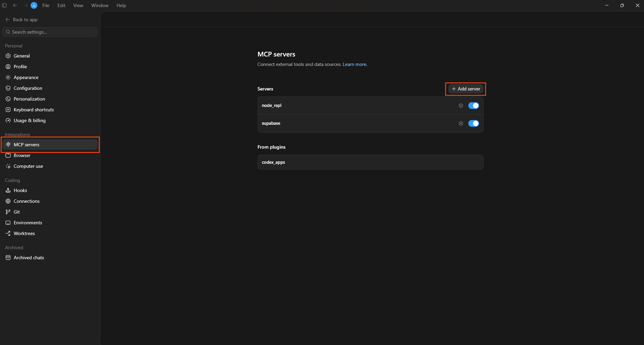644x345 pixels.
Task: Open Browser integration settings
Action: (x=50, y=155)
